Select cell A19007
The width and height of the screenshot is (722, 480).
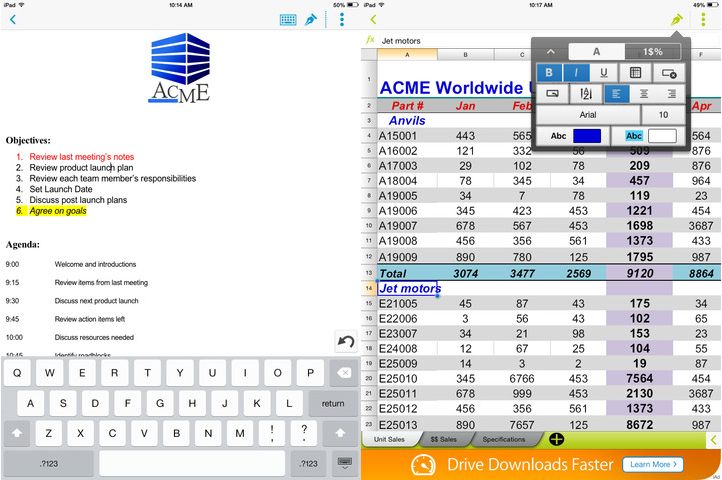coord(407,226)
